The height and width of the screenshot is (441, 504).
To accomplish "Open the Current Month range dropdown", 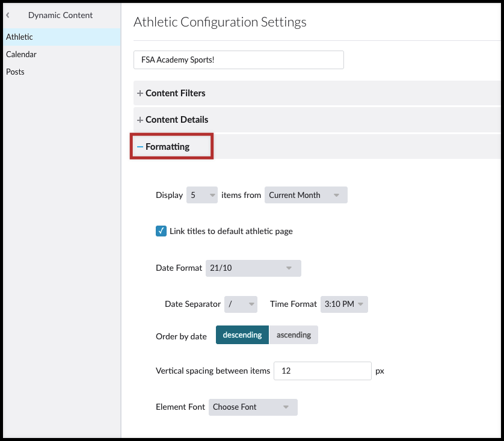I will 306,195.
